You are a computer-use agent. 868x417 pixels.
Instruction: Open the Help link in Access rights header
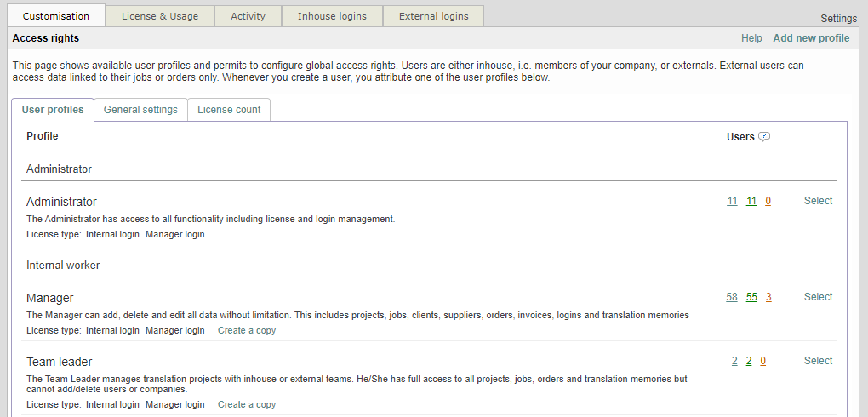point(751,38)
